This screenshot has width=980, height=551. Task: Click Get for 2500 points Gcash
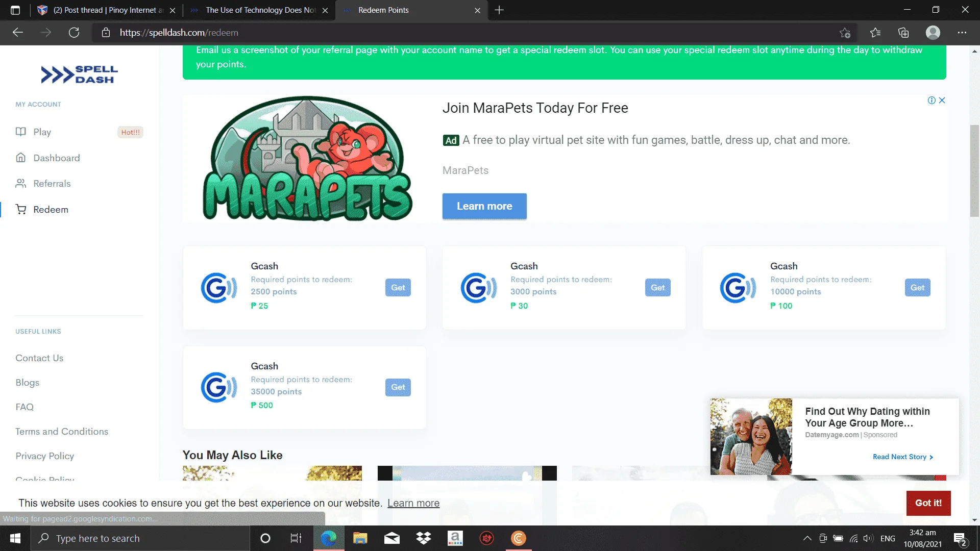point(398,288)
